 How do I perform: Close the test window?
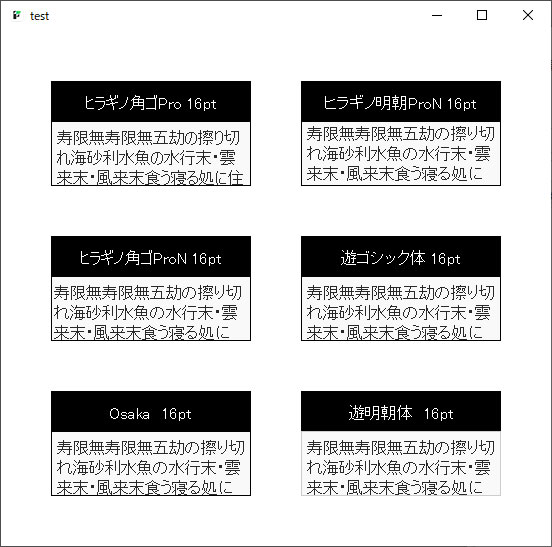[x=528, y=15]
